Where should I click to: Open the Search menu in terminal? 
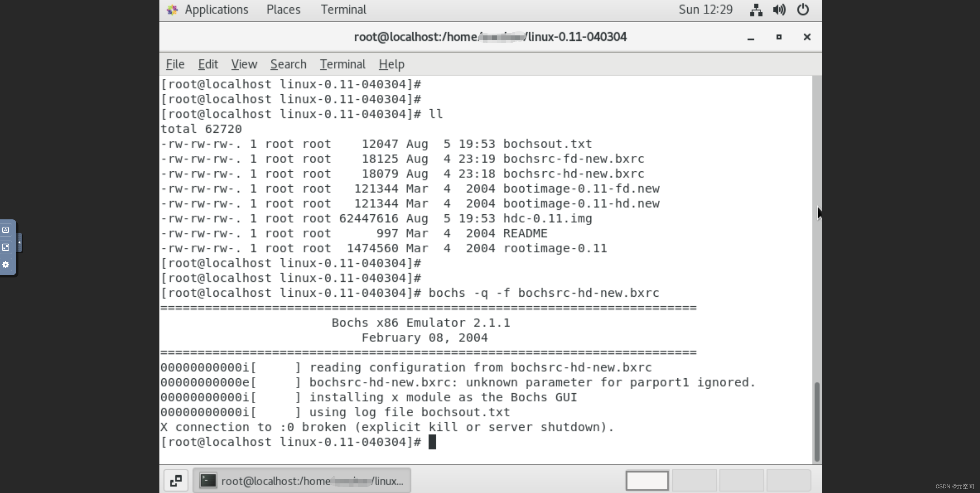pyautogui.click(x=288, y=64)
